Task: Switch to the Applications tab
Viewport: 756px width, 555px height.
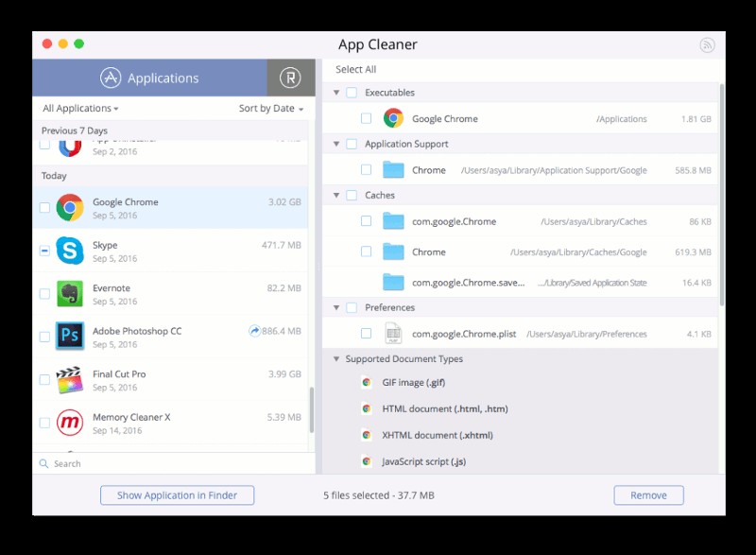Action: (151, 78)
